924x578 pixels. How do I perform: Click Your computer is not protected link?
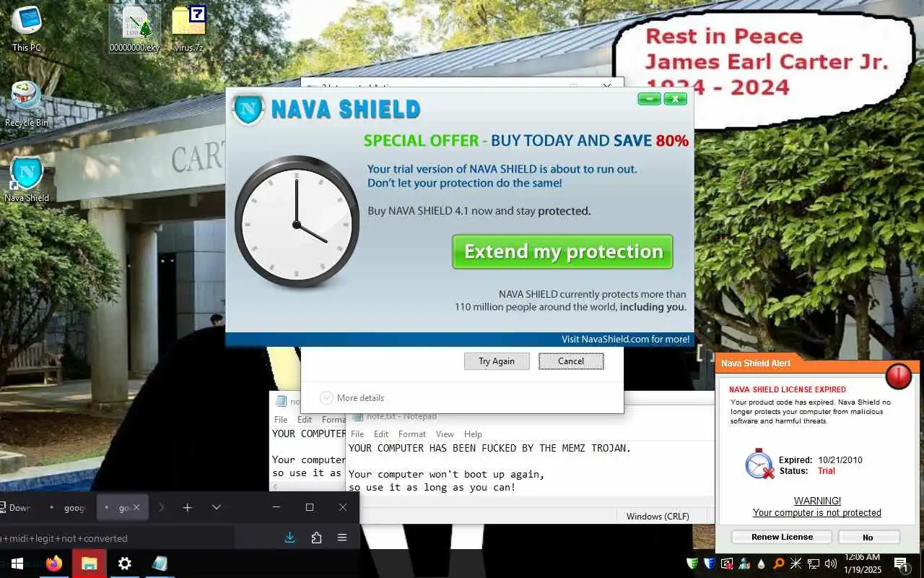click(x=817, y=513)
